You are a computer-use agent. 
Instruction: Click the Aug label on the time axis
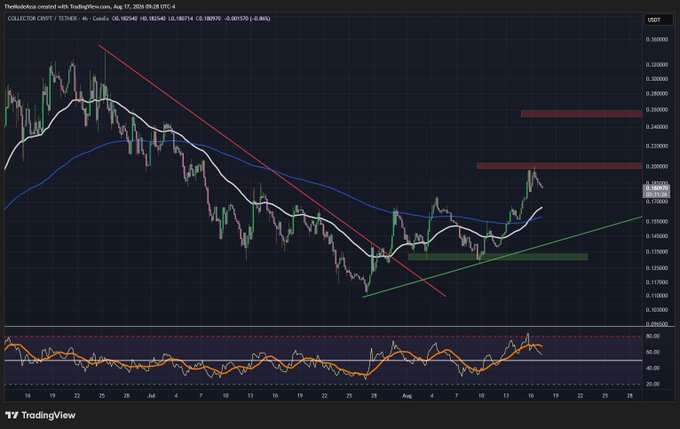pyautogui.click(x=407, y=396)
